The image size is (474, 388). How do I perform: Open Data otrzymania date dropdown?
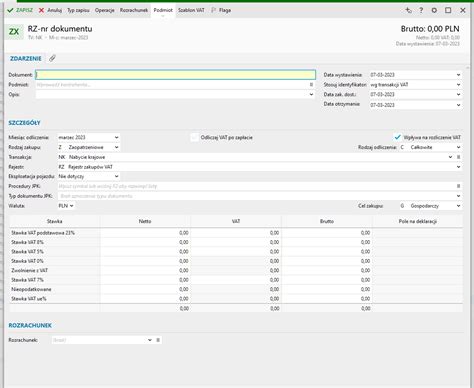(459, 105)
